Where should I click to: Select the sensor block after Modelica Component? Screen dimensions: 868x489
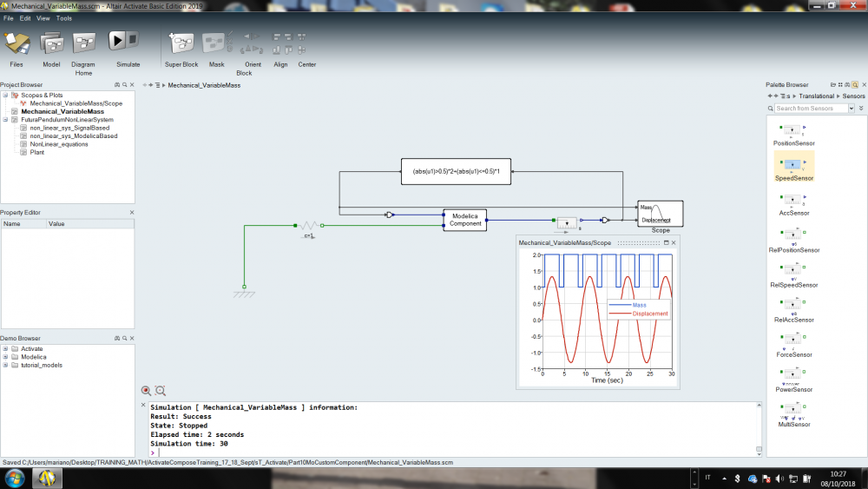pos(566,222)
